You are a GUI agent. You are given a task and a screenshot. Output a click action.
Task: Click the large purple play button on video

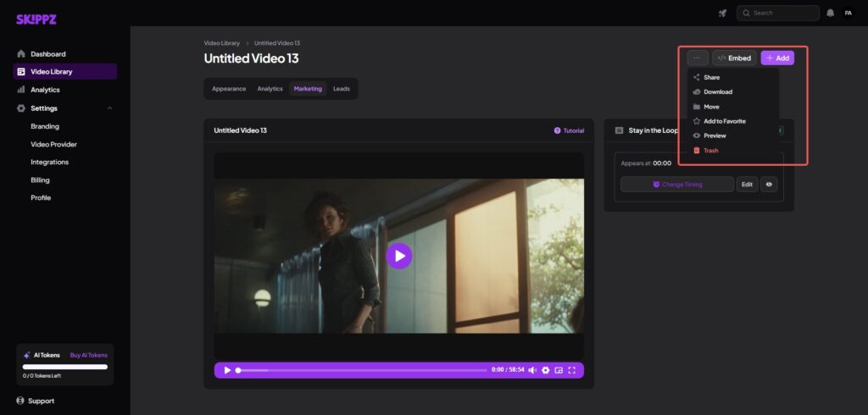tap(398, 255)
